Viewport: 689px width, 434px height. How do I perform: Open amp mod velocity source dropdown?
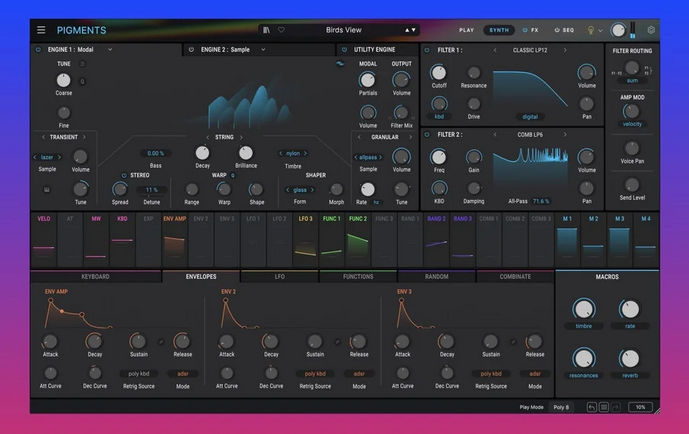(632, 124)
